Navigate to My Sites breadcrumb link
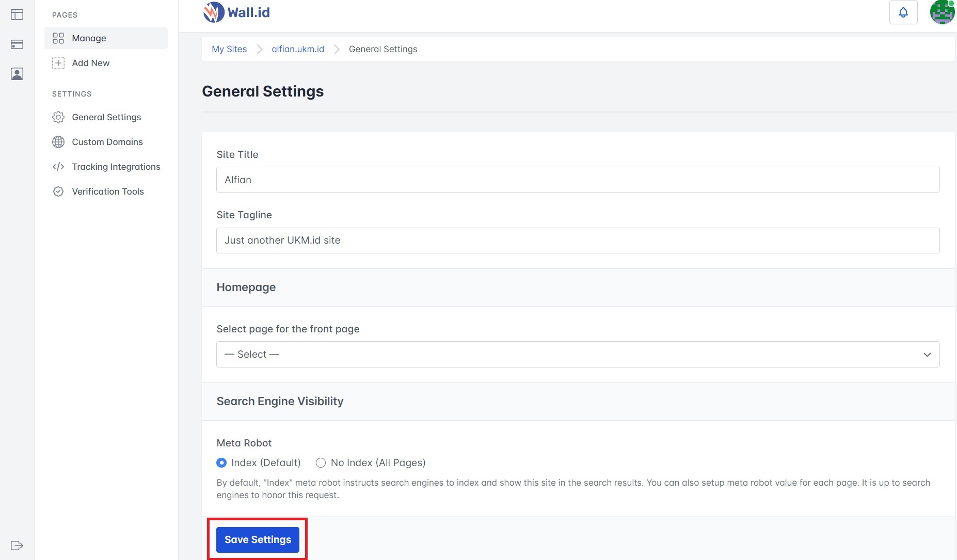The height and width of the screenshot is (560, 957). [229, 49]
